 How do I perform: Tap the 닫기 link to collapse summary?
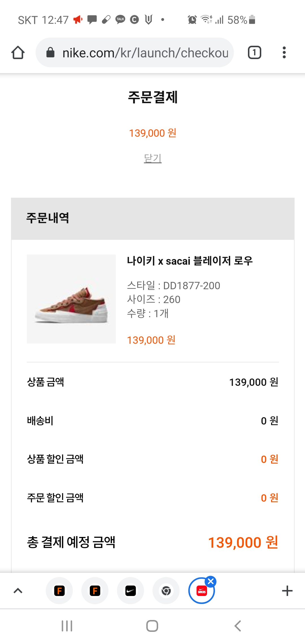(x=152, y=158)
